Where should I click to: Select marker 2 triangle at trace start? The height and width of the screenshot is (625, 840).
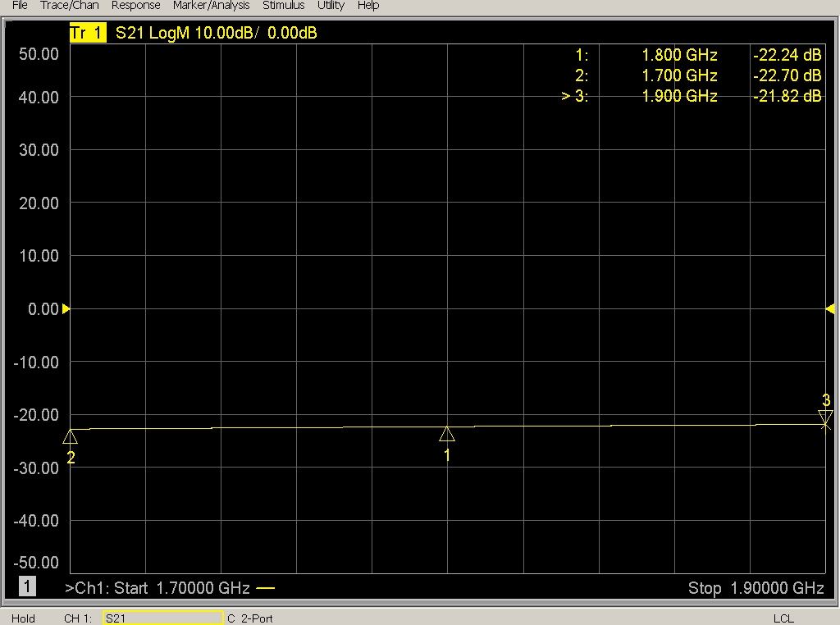coord(71,436)
